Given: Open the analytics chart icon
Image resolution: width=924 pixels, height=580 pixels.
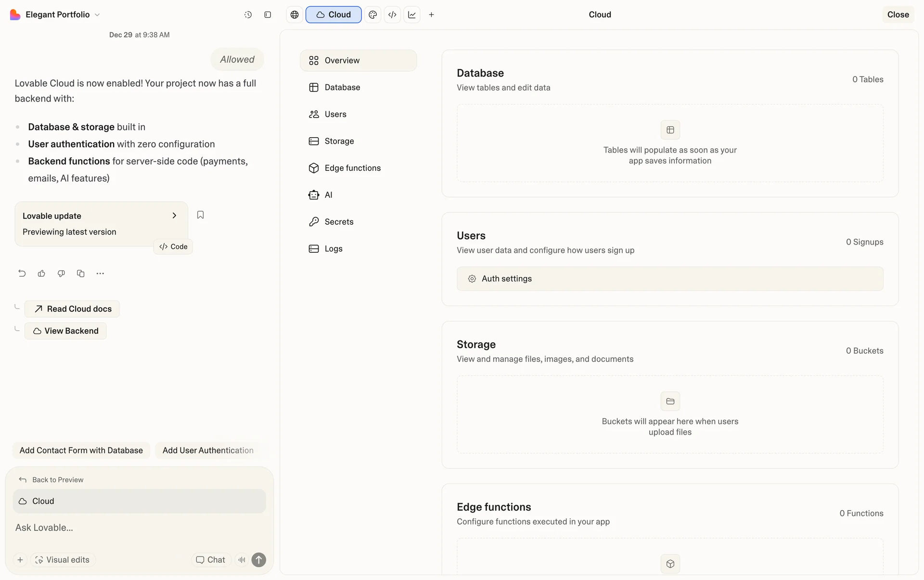Looking at the screenshot, I should [x=412, y=15].
